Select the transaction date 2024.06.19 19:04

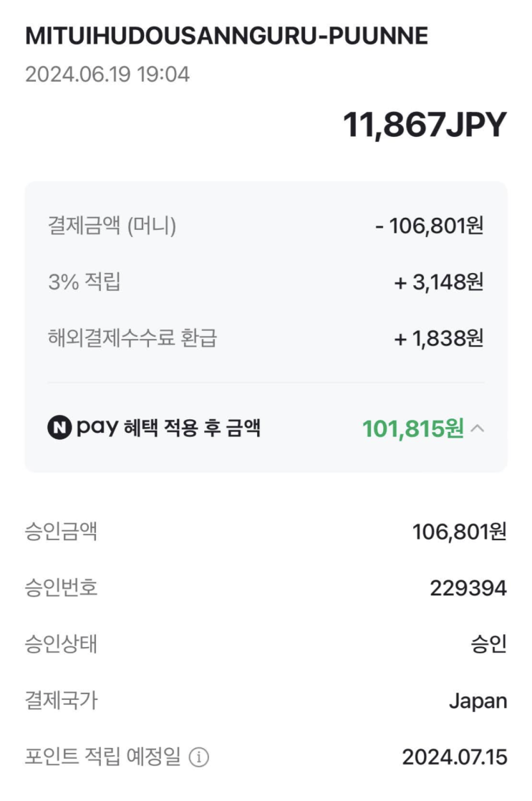tap(107, 74)
